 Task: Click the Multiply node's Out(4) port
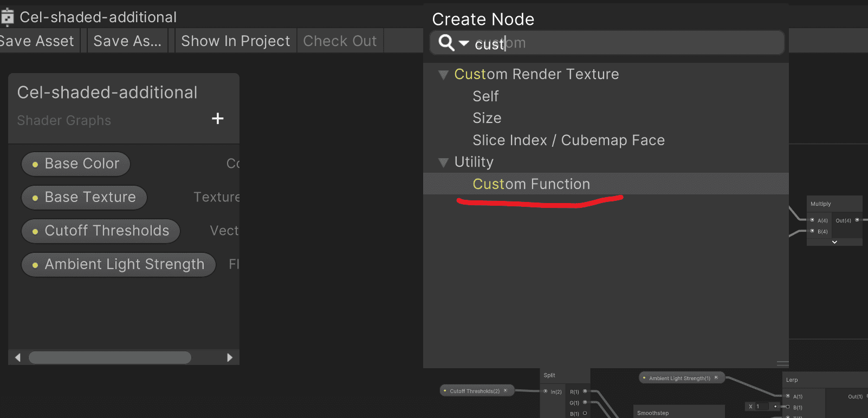click(x=857, y=220)
